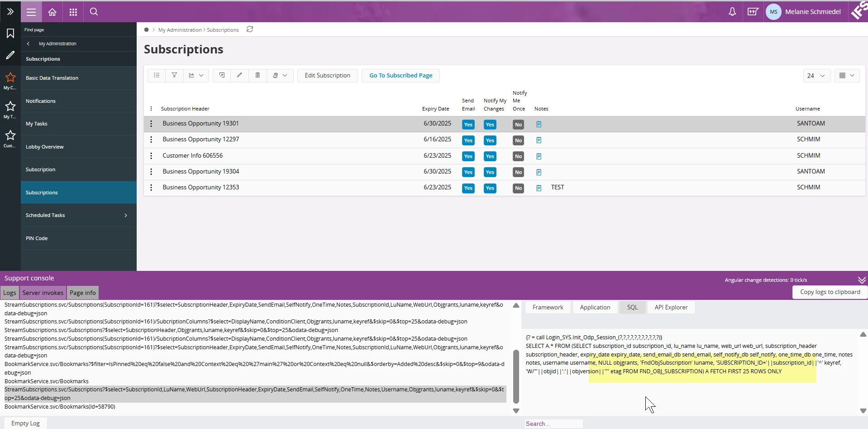Open the notes icon for Business Opportunity 19301
Viewport: 868px width, 429px height.
point(539,124)
